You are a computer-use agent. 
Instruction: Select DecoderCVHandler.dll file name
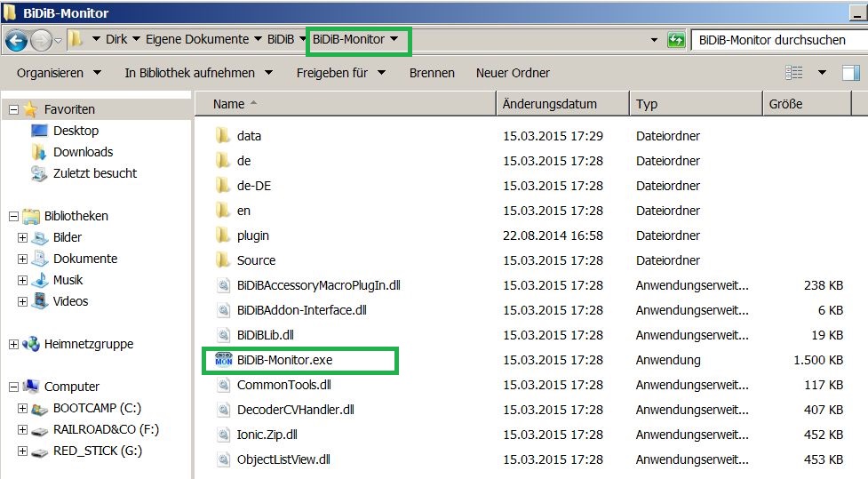click(x=296, y=410)
